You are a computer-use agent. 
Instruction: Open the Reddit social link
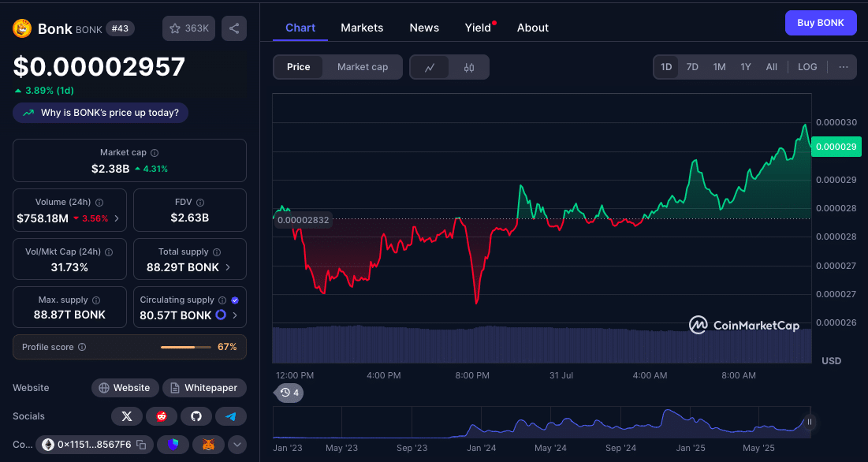tap(162, 416)
